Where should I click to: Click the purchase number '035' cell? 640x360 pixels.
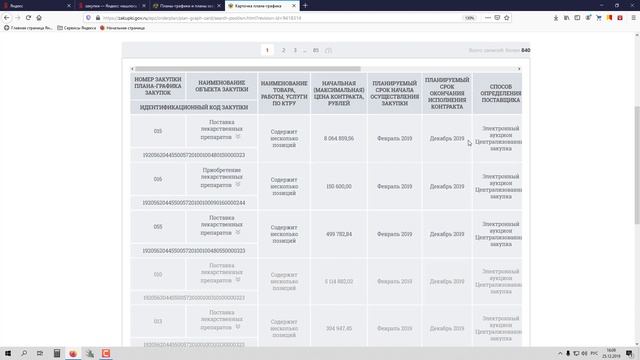pyautogui.click(x=158, y=131)
